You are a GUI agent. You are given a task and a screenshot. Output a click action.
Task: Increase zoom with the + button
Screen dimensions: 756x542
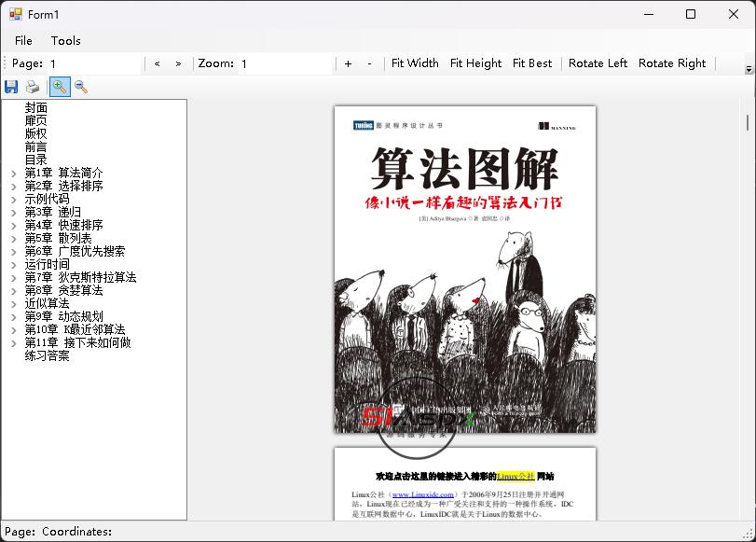(348, 63)
